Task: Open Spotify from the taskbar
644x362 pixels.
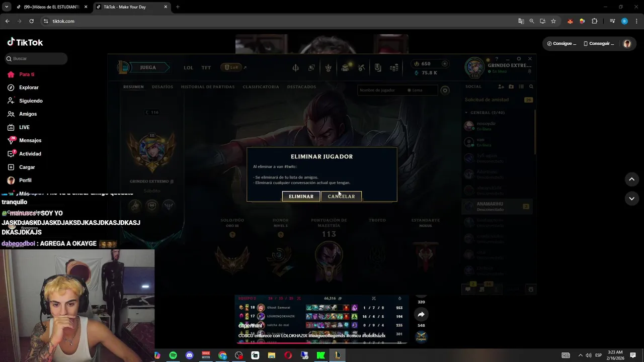Action: pos(173,355)
